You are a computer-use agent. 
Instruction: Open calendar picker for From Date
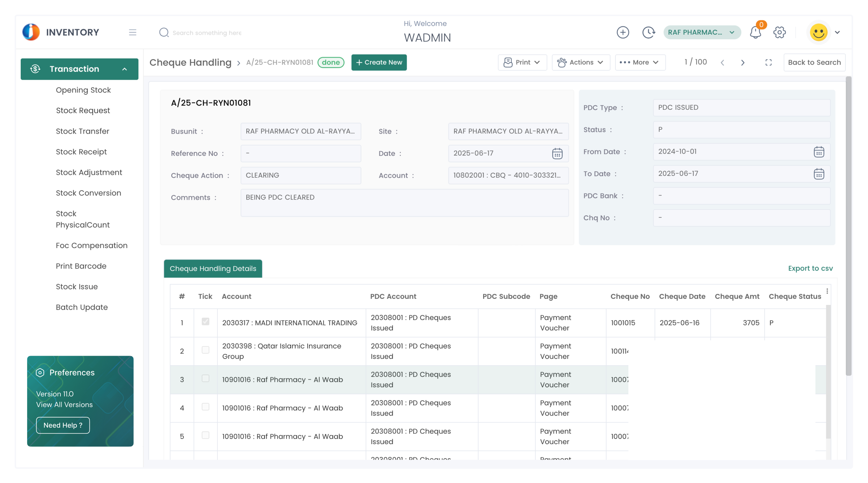(x=819, y=152)
